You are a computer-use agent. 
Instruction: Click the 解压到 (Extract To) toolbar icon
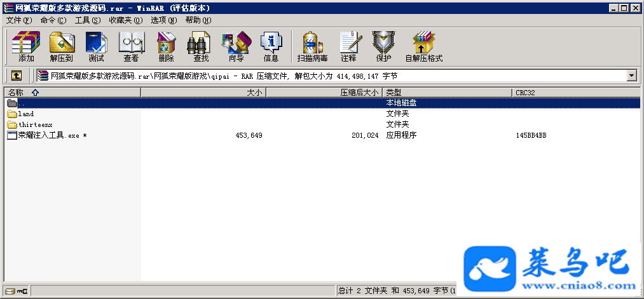62,42
